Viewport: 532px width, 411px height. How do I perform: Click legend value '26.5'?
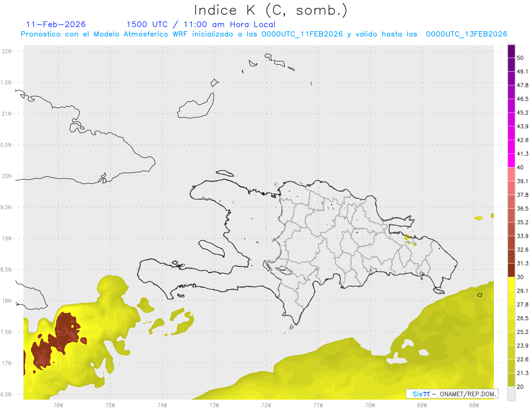pos(523,318)
